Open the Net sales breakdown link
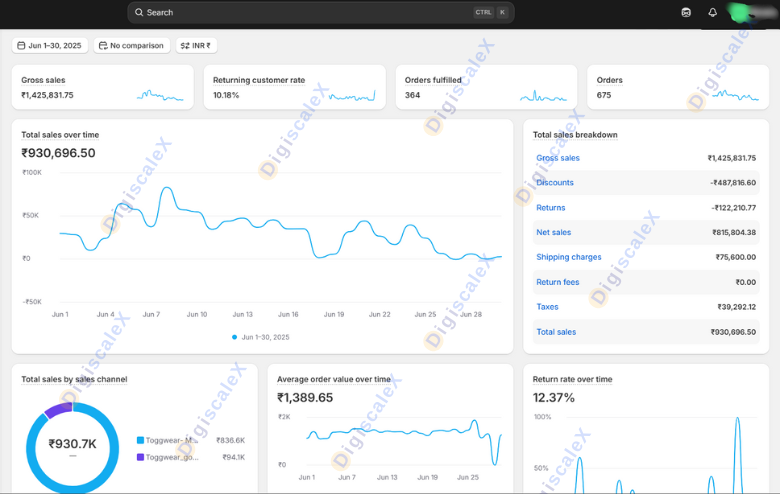The height and width of the screenshot is (494, 780). [554, 232]
